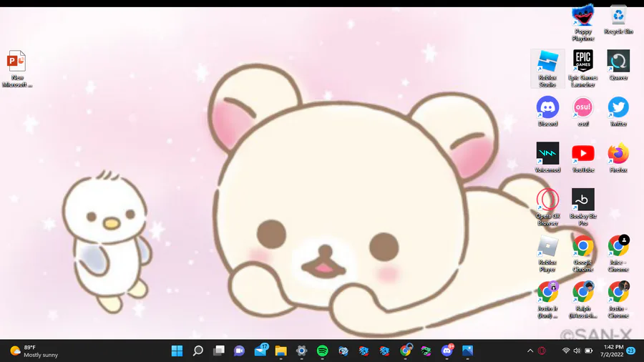This screenshot has width=644, height=362.
Task: Select the Justin Jr Chrome shortcut
Action: pyautogui.click(x=547, y=300)
